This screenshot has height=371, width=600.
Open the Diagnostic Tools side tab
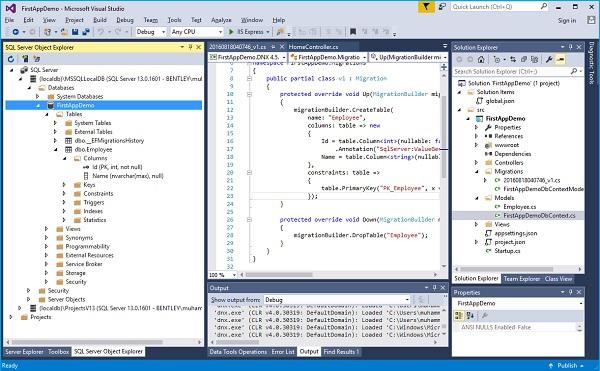(x=592, y=63)
